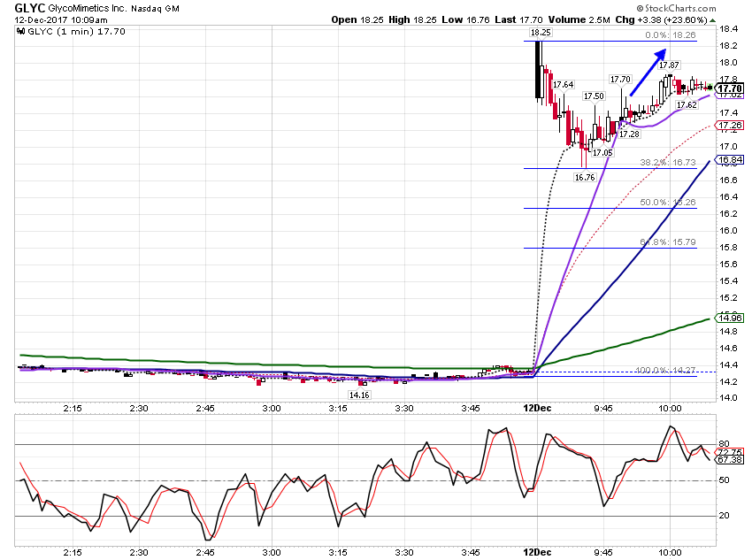The image size is (752, 560).
Task: Click the 14.16 low price label
Action: click(x=359, y=395)
